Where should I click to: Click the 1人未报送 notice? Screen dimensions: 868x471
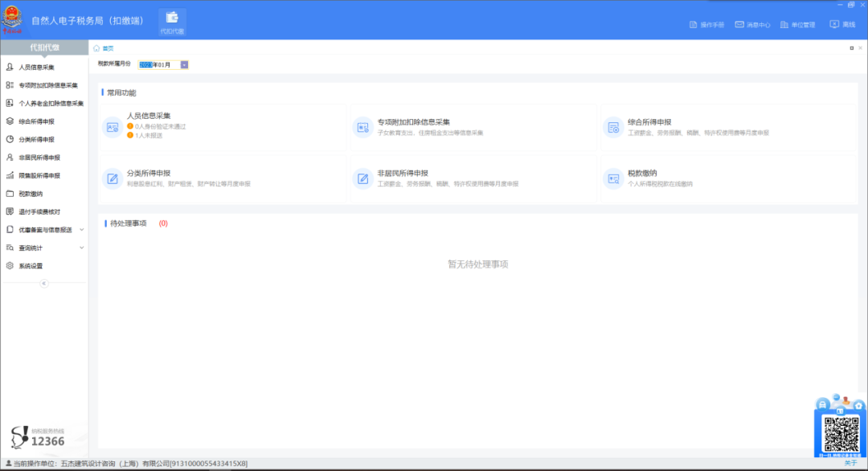pos(149,136)
